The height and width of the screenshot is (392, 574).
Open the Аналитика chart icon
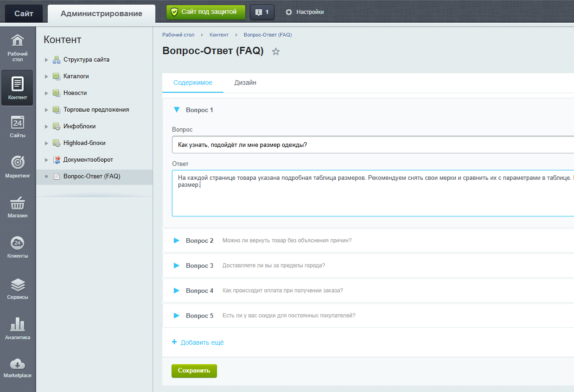(17, 325)
